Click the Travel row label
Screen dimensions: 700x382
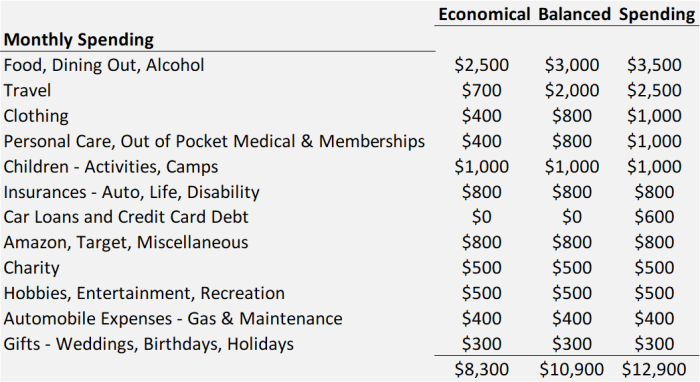coord(27,91)
